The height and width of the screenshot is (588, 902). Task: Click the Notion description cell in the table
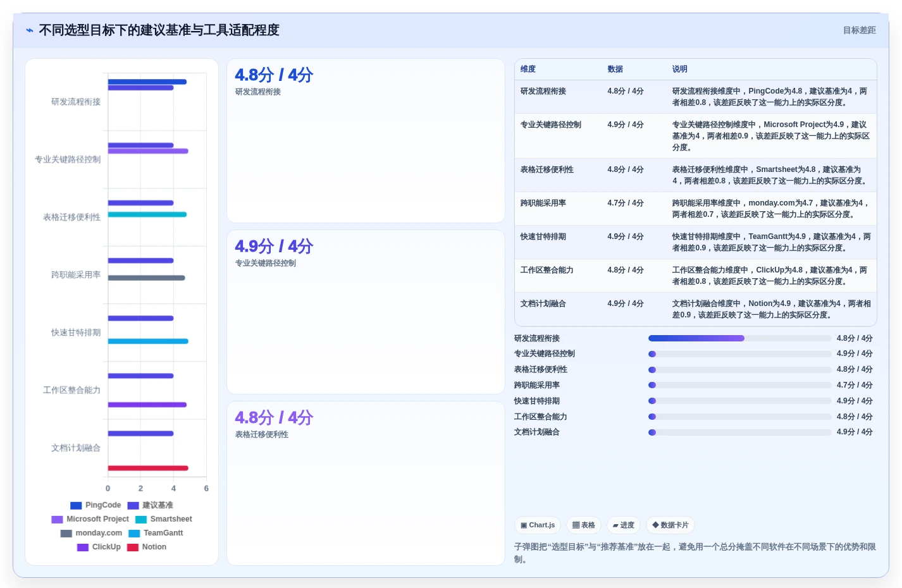(772, 310)
